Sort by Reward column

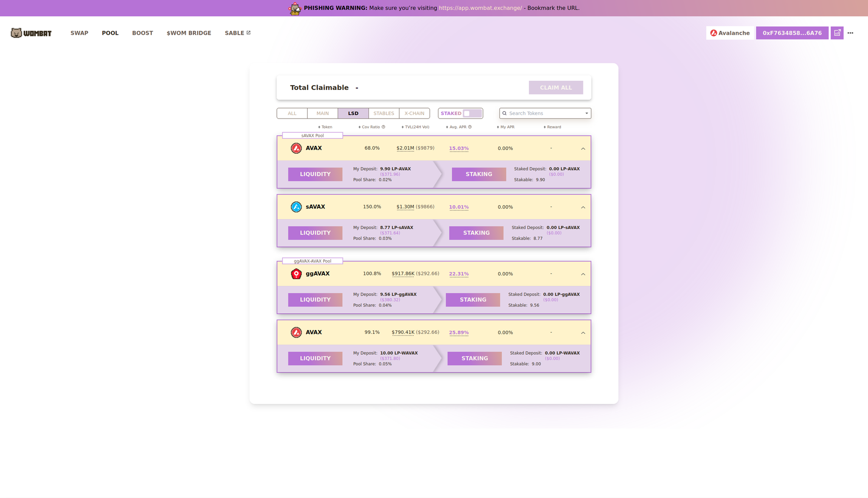(552, 127)
